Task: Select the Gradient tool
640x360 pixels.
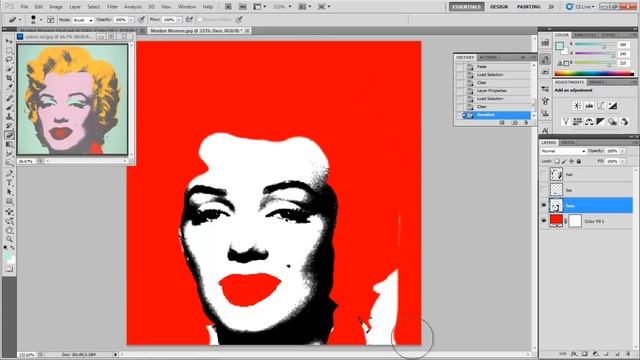Action: (x=9, y=144)
